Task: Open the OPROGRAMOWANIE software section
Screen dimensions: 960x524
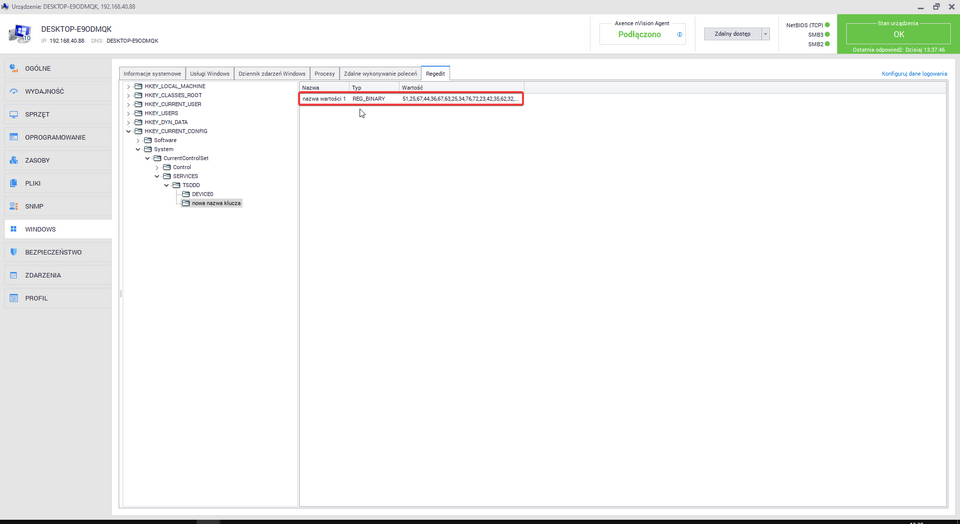Action: click(x=55, y=138)
